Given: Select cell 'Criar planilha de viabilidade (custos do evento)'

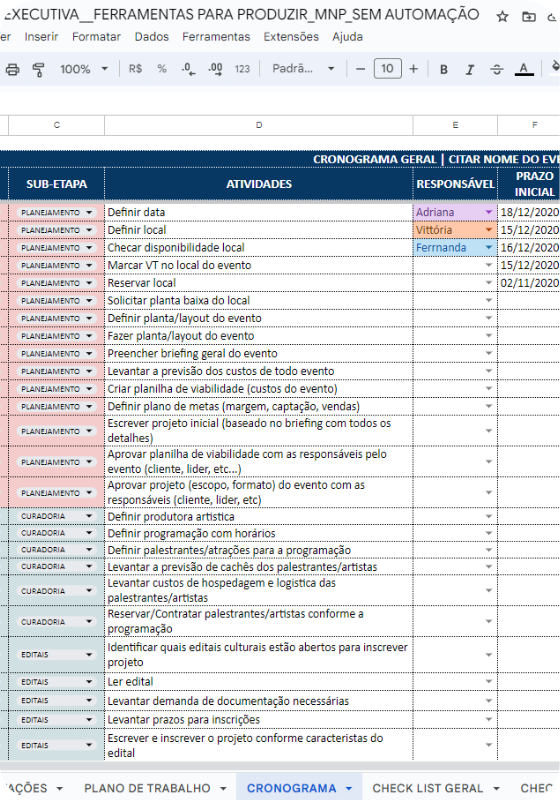Looking at the screenshot, I should (259, 389).
